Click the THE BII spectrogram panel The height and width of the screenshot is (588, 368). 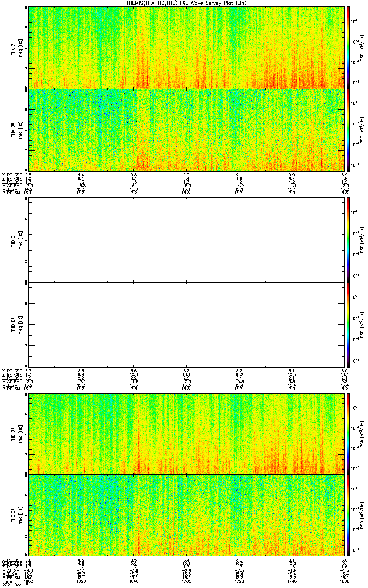point(186,515)
